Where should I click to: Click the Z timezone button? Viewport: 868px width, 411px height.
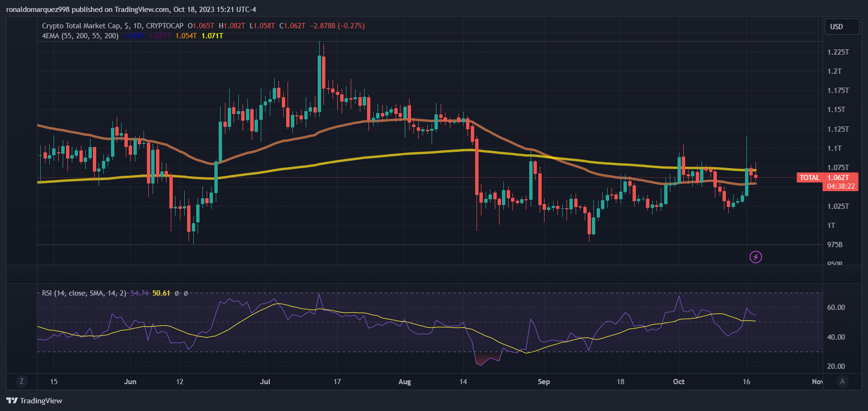[22, 381]
